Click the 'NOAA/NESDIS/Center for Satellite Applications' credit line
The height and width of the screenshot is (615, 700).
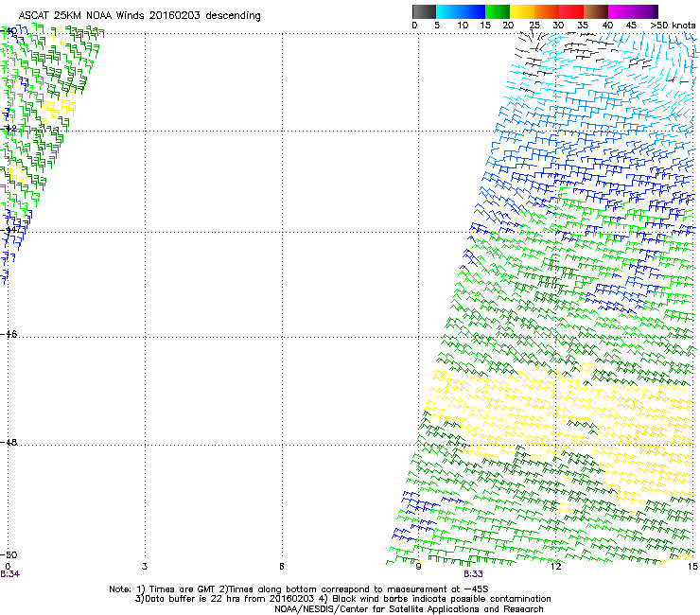pyautogui.click(x=409, y=609)
